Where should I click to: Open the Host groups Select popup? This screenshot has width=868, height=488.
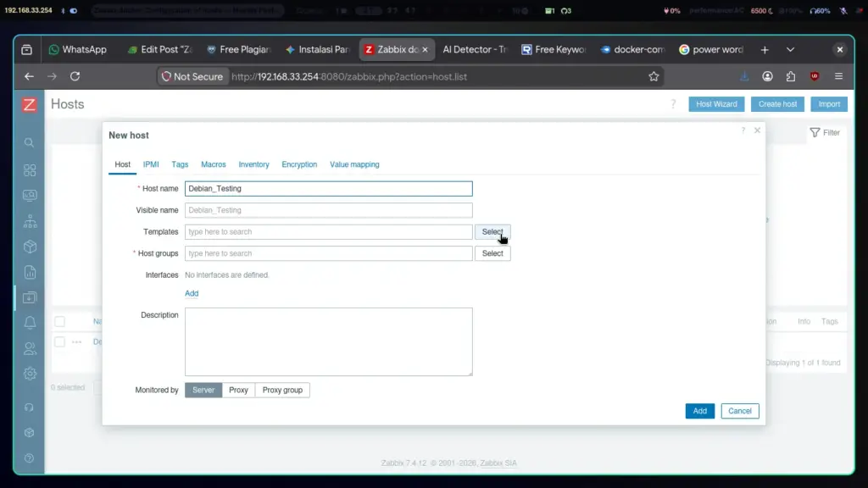click(492, 253)
